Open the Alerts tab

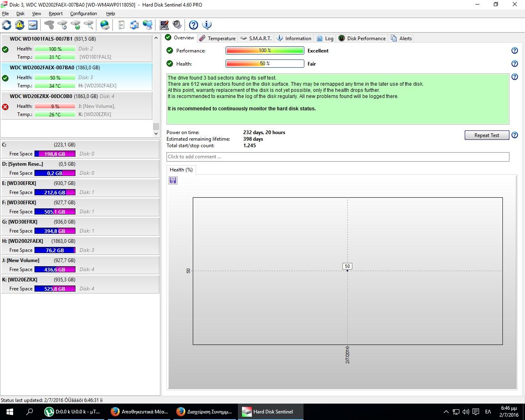[401, 38]
